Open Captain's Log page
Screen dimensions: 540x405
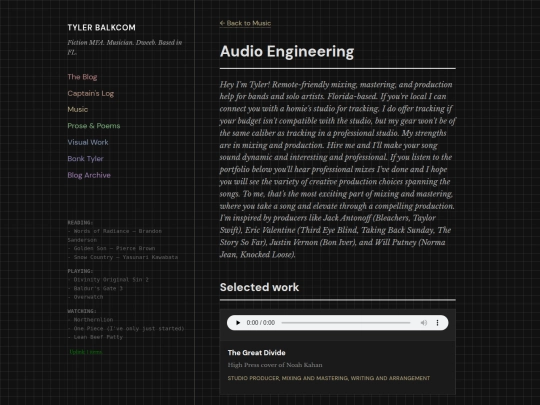(x=91, y=93)
